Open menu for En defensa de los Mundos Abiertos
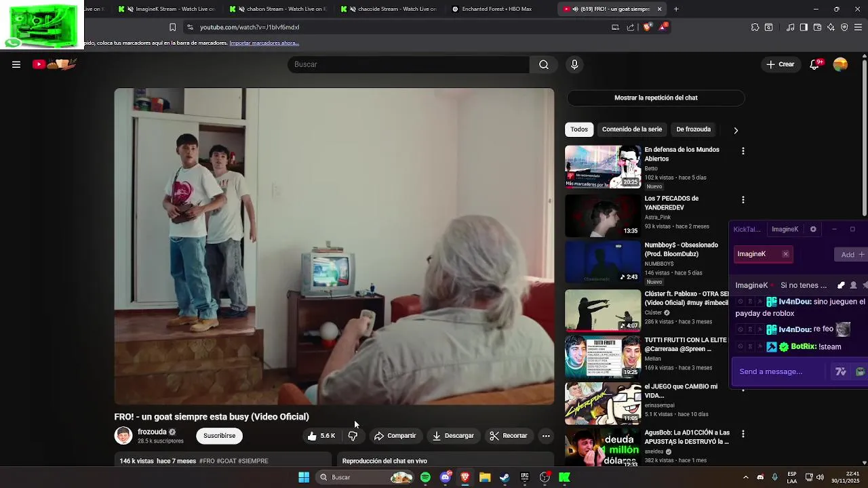This screenshot has width=868, height=488. click(743, 151)
